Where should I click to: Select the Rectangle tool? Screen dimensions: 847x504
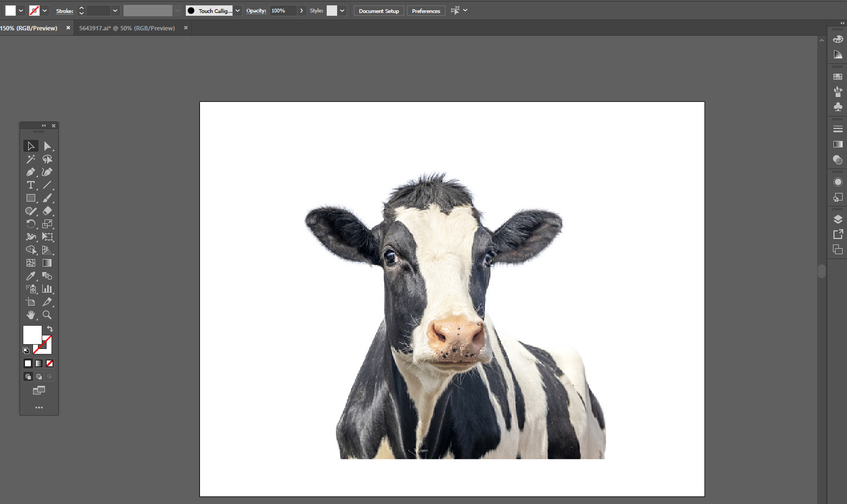click(31, 198)
